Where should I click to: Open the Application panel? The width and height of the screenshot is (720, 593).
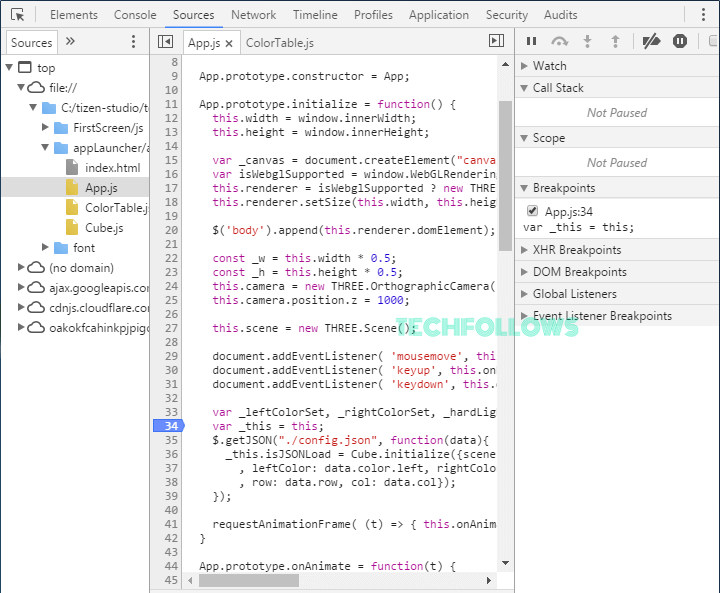(x=439, y=15)
